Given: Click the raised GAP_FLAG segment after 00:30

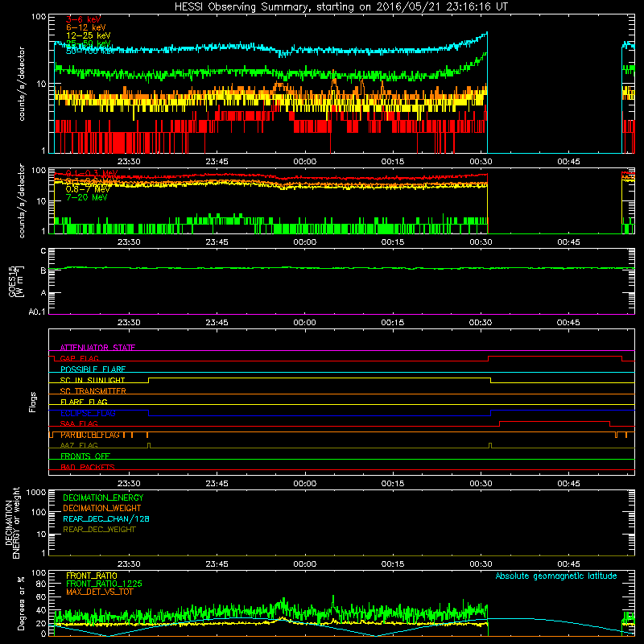Looking at the screenshot, I should click(555, 357).
